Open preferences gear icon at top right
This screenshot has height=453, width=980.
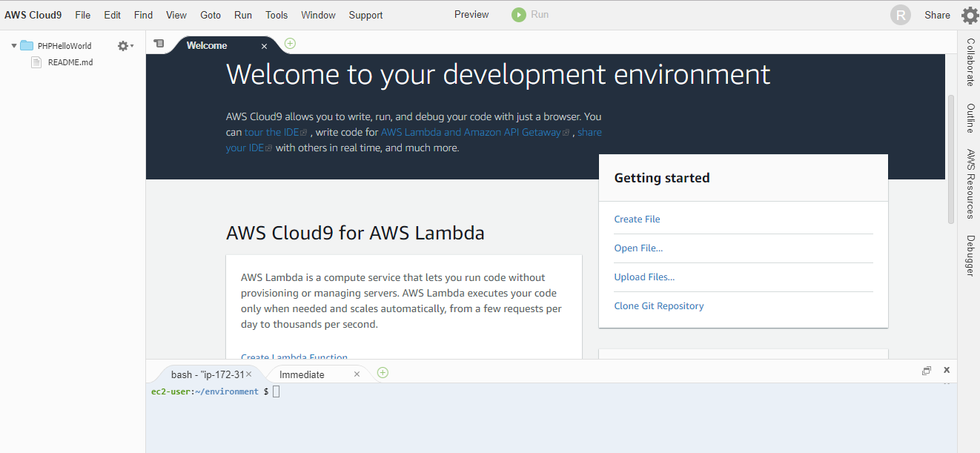click(x=970, y=15)
